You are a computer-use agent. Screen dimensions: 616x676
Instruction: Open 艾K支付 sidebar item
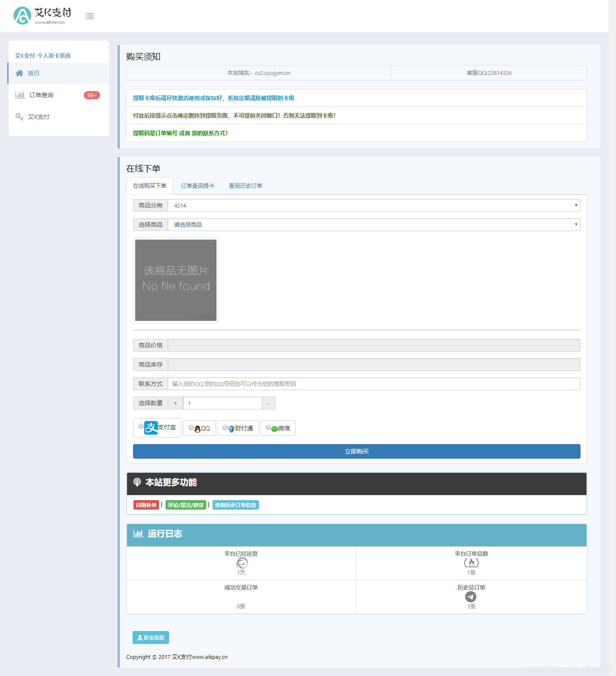[59, 117]
